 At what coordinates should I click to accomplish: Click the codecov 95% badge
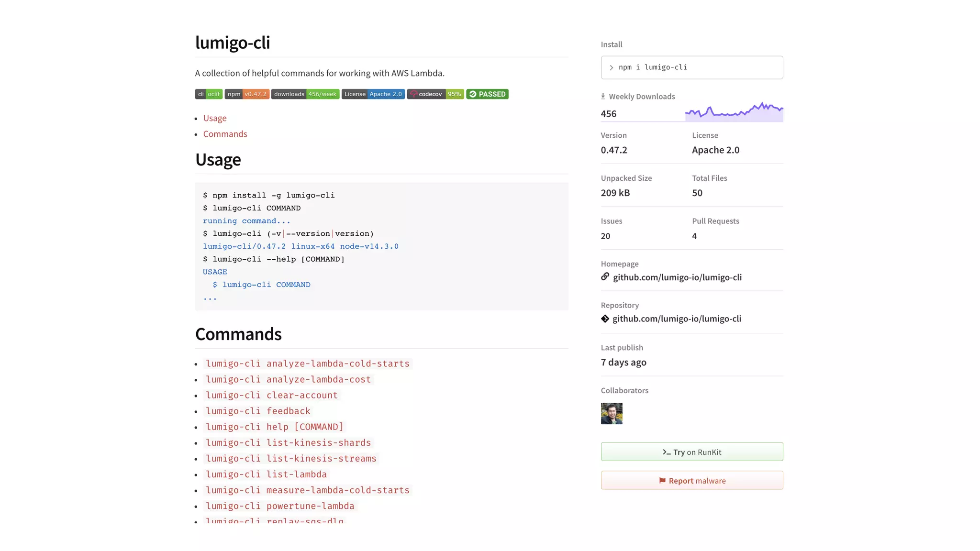[435, 94]
